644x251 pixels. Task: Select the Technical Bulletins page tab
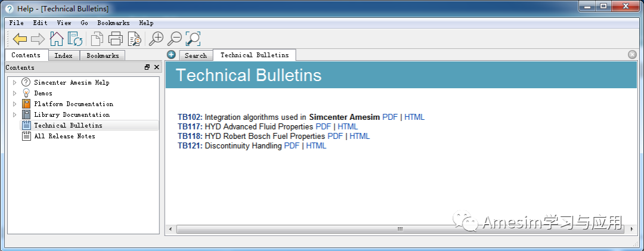pyautogui.click(x=255, y=55)
